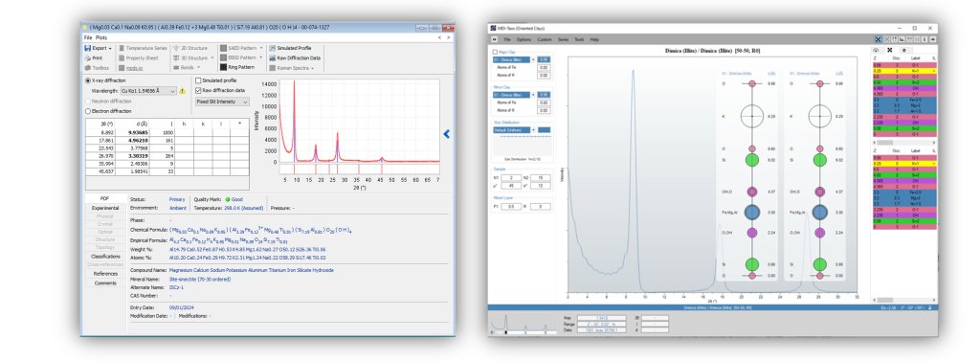
Task: Switch to the References tab
Action: (x=105, y=274)
